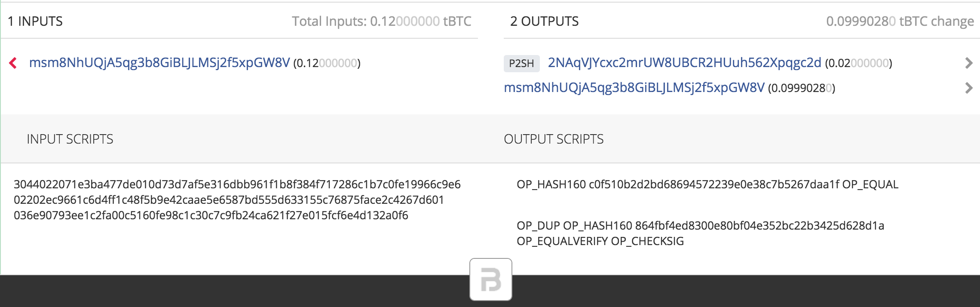
Task: Click the OUTPUT SCRIPTS heading
Action: 554,139
